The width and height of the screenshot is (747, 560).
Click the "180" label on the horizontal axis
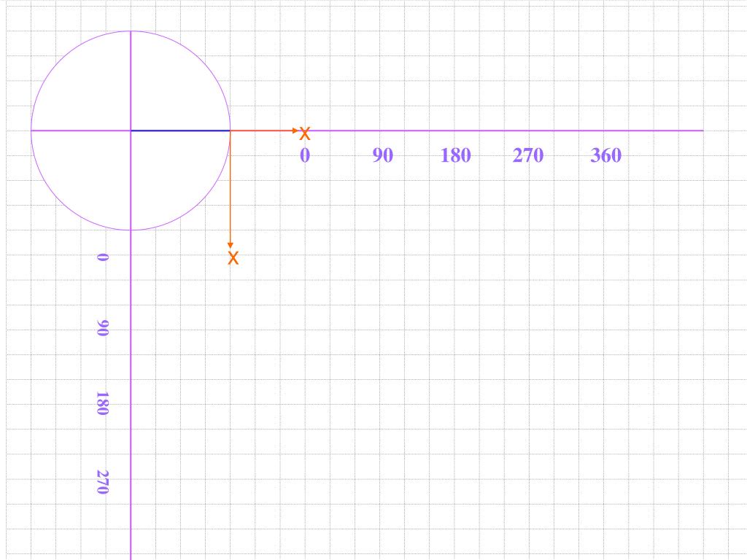(x=455, y=155)
